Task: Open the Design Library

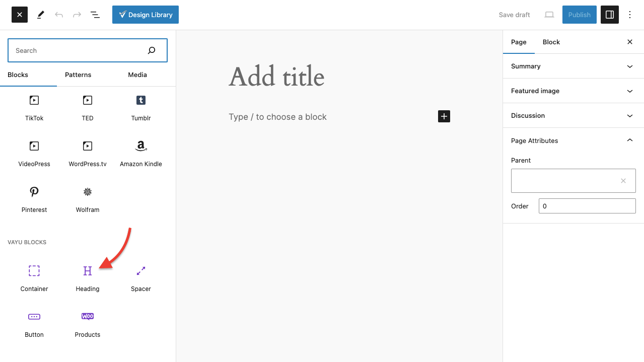Action: point(146,15)
